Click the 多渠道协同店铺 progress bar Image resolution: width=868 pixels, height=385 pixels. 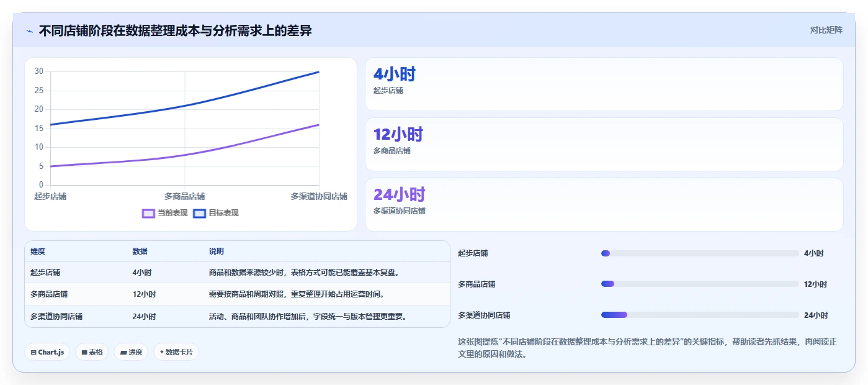(700, 315)
